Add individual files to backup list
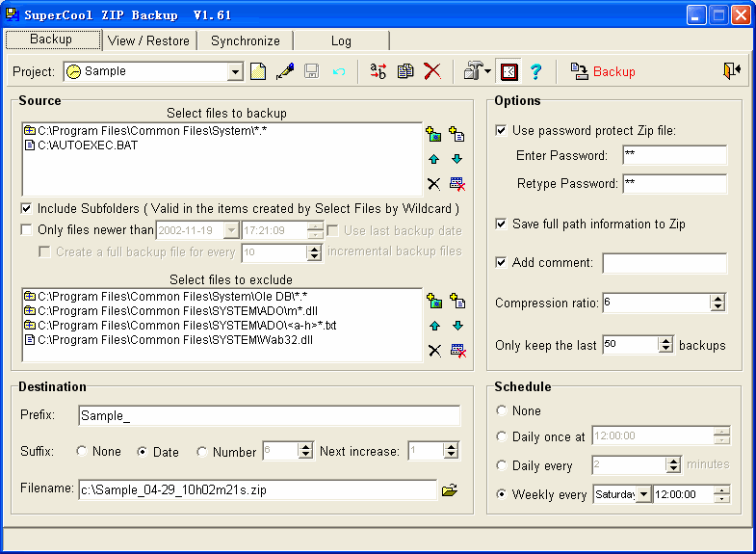This screenshot has height=554, width=756. (456, 134)
